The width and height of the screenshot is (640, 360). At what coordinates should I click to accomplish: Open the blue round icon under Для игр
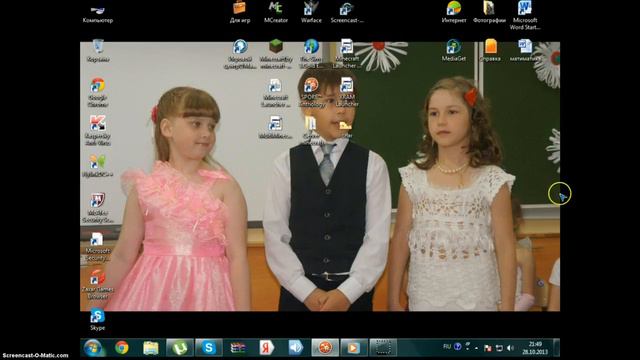[x=240, y=54]
